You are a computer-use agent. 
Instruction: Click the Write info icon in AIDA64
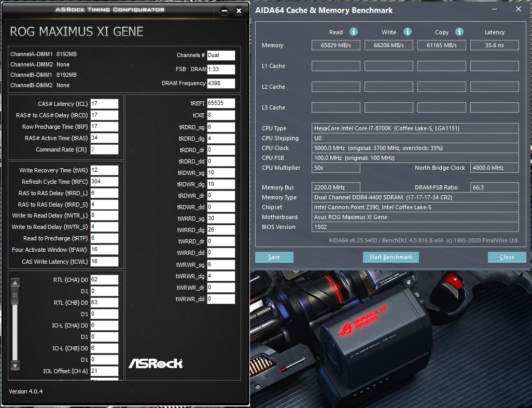(x=408, y=32)
